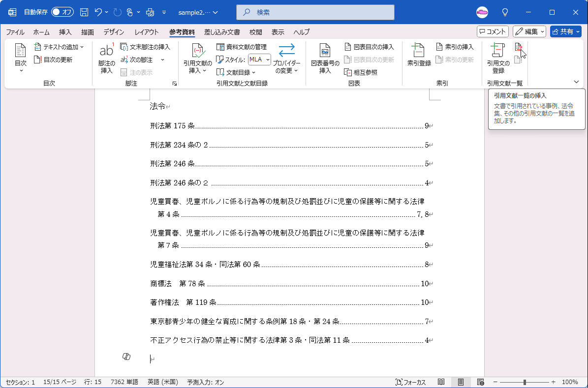Screen dimensions: 588x388
Task: Switch to the 差し込み文書 tab
Action: pos(222,32)
